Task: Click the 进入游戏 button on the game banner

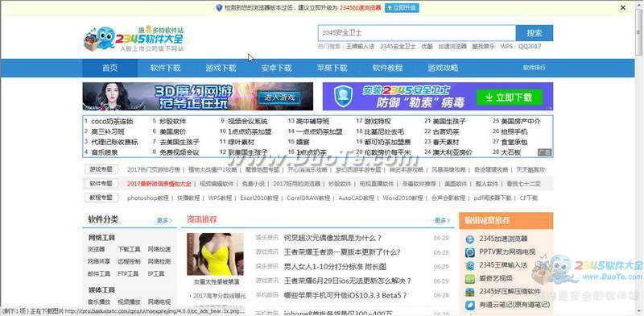Action: [279, 98]
